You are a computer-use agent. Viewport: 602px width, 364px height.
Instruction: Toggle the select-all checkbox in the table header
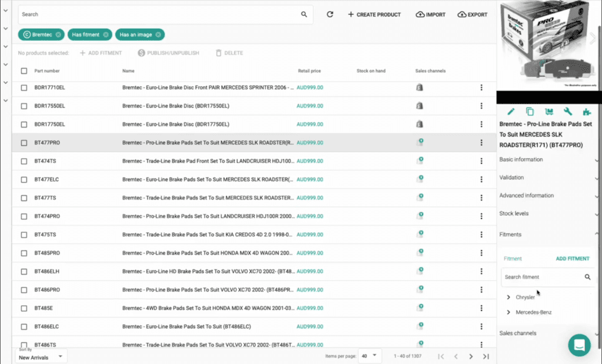[x=24, y=71]
